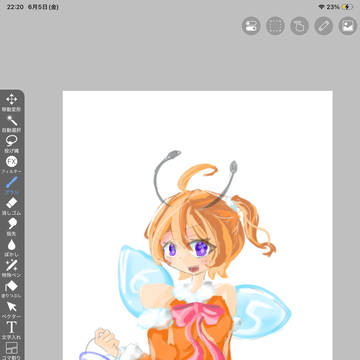Viewport: 360px width, 360px height.
Task: Select the Lasso (投げ縄) tool
Action: (12, 144)
